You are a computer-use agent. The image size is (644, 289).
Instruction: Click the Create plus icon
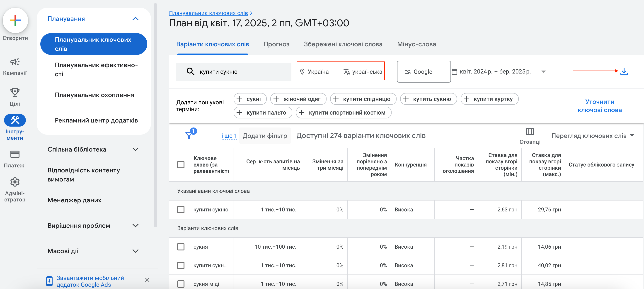pos(15,20)
